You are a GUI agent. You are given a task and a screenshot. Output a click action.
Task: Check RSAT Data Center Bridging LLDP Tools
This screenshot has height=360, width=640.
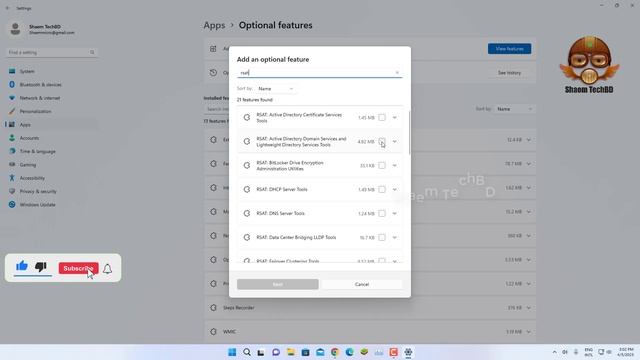pyautogui.click(x=382, y=238)
